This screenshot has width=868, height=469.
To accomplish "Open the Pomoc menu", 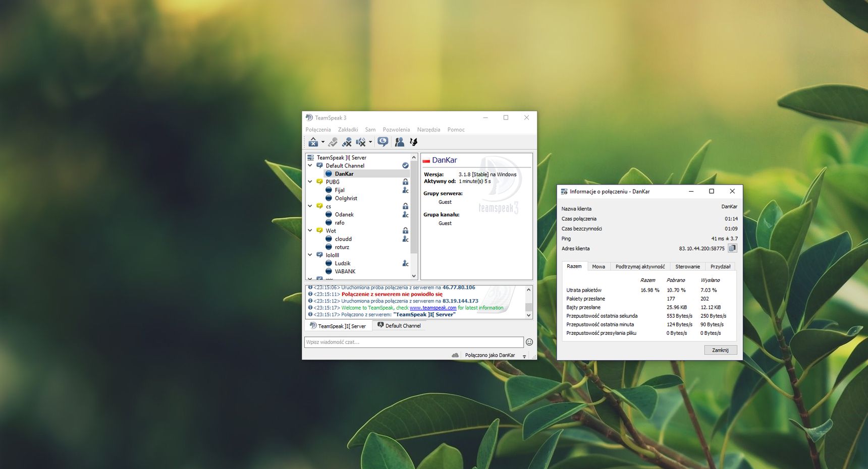I will (x=456, y=130).
